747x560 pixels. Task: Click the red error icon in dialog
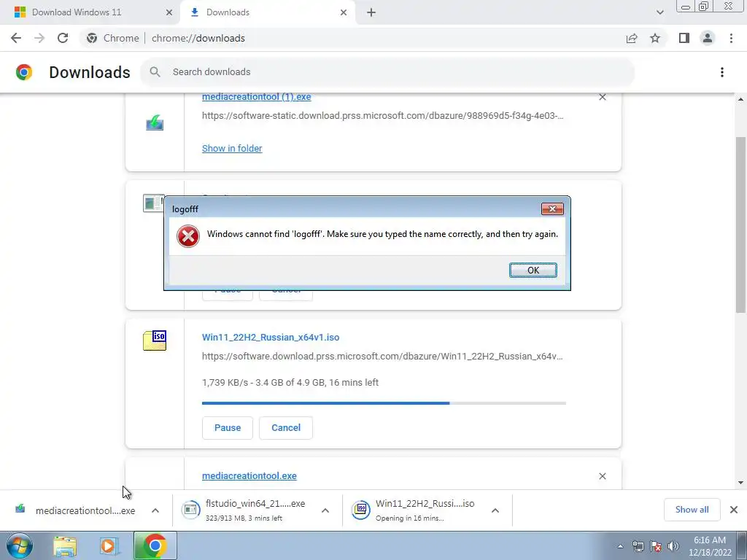point(188,236)
